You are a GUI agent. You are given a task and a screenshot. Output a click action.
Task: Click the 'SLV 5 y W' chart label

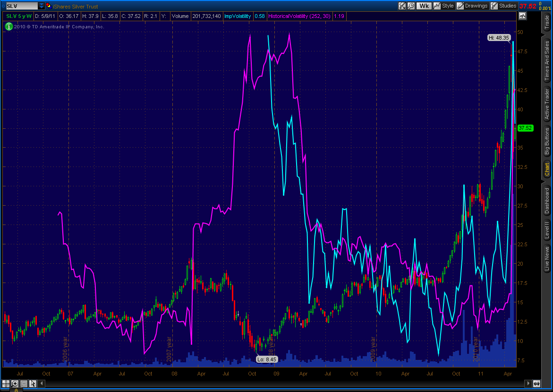coord(19,16)
